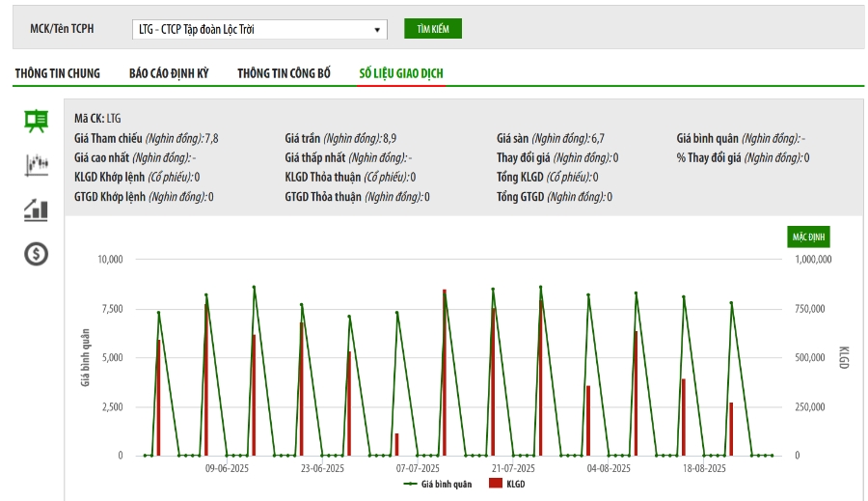Image resolution: width=868 pixels, height=501 pixels.
Task: Switch to BÁO CÁO ĐỊNH KỲ tab
Action: pyautogui.click(x=169, y=73)
